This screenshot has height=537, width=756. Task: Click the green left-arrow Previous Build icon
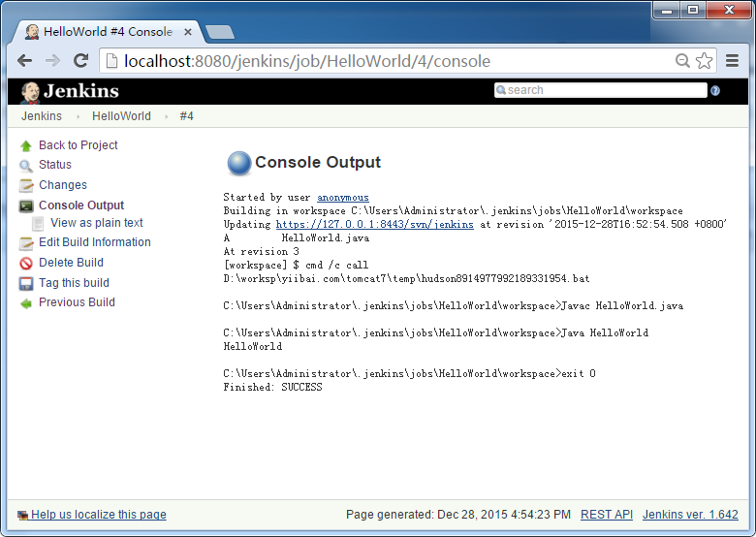click(26, 303)
